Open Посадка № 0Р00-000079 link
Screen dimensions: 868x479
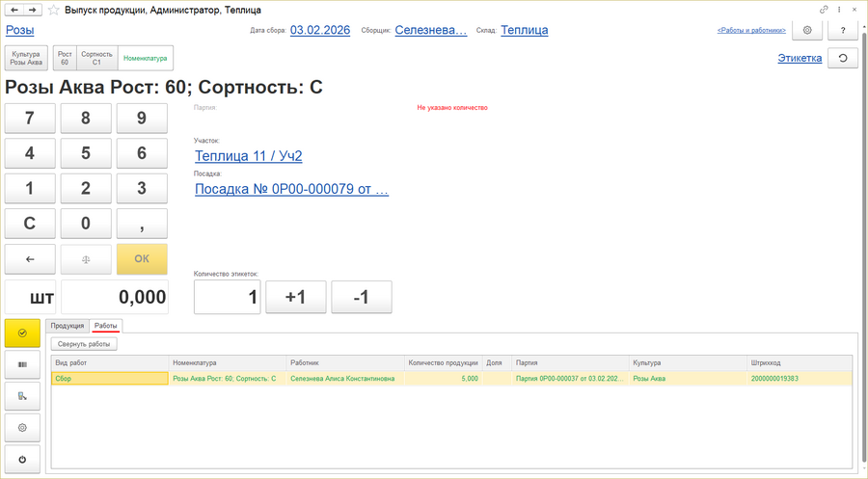tap(291, 189)
